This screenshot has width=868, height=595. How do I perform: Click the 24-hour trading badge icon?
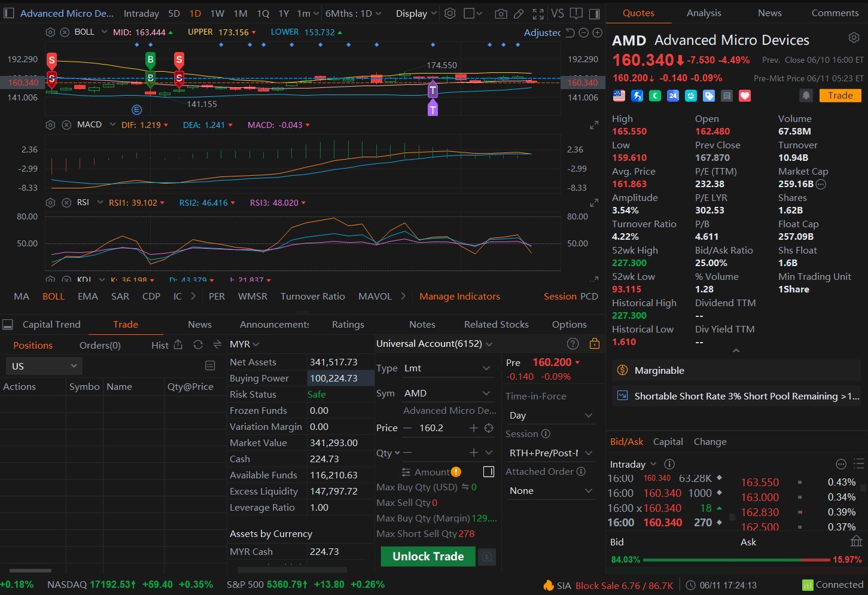(673, 96)
